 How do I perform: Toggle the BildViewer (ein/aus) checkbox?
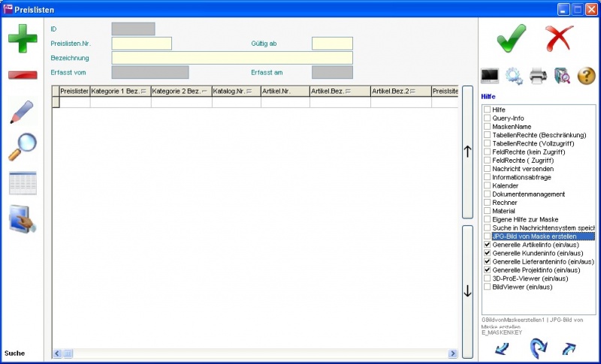click(x=488, y=287)
